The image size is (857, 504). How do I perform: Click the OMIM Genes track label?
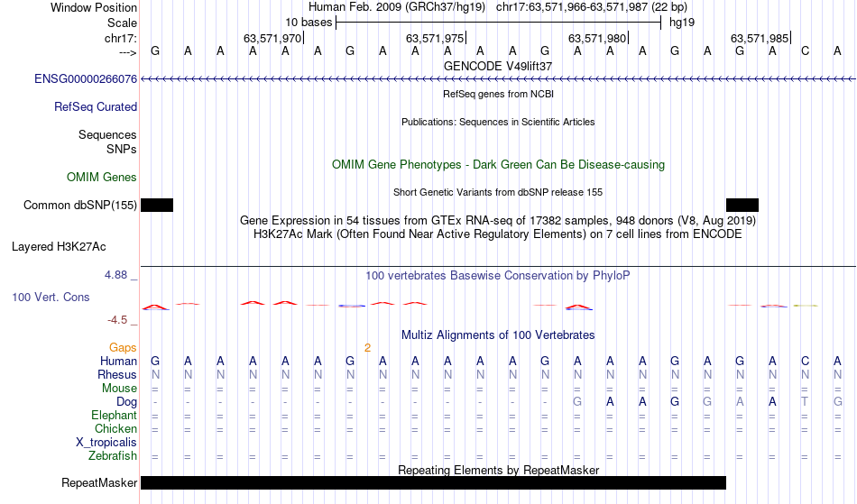coord(102,178)
